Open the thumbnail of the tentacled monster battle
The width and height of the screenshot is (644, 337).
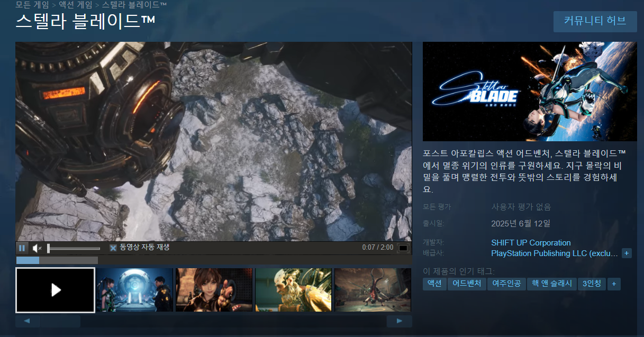coord(373,290)
